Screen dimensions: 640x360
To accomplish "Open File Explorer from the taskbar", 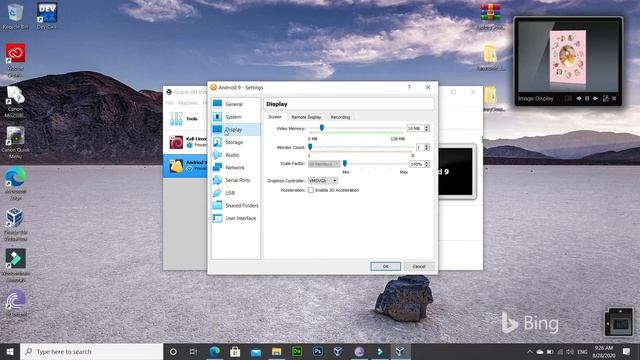I will pos(276,351).
